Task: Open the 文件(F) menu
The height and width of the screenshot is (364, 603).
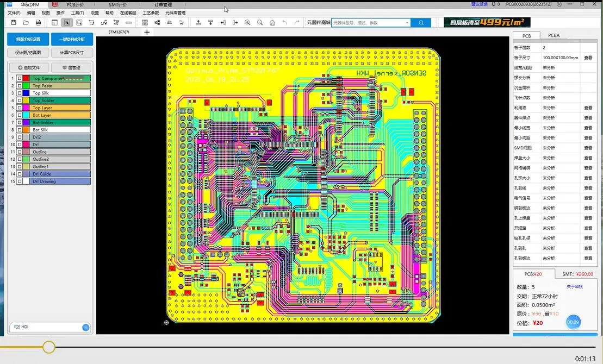Action: (14, 12)
